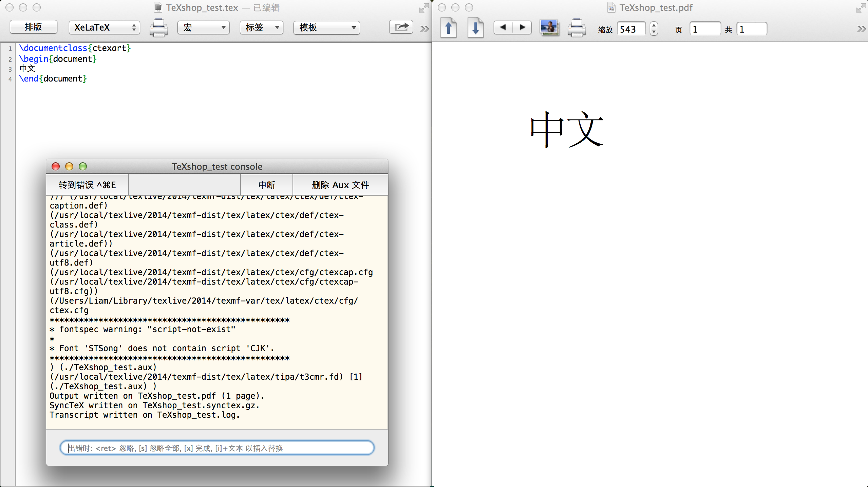The height and width of the screenshot is (487, 868).
Task: Click the console error-response input field
Action: coord(217,448)
